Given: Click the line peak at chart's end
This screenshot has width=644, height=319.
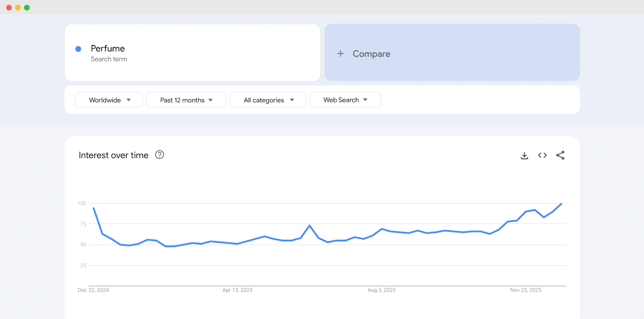Looking at the screenshot, I should (x=561, y=204).
